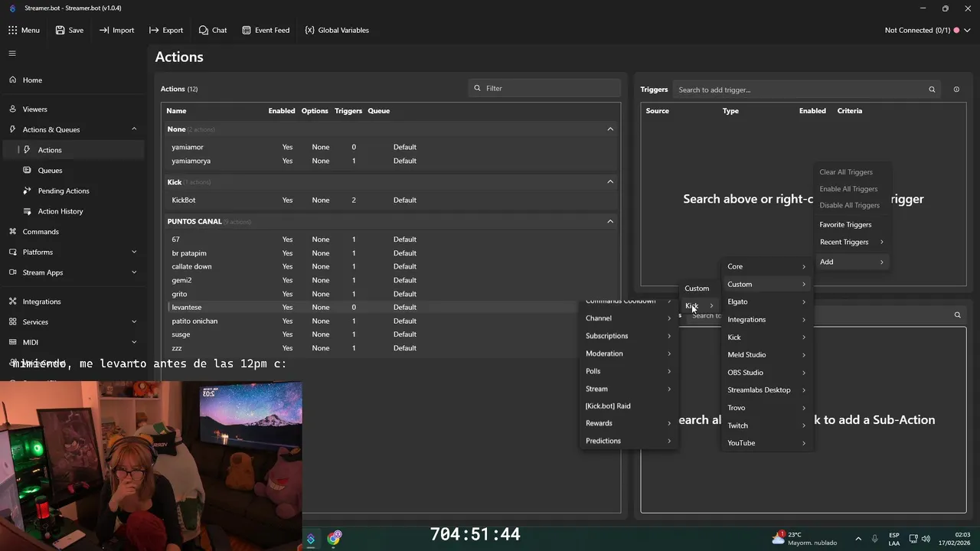This screenshot has width=980, height=551.
Task: Open the Rewards trigger submenu
Action: click(x=628, y=423)
